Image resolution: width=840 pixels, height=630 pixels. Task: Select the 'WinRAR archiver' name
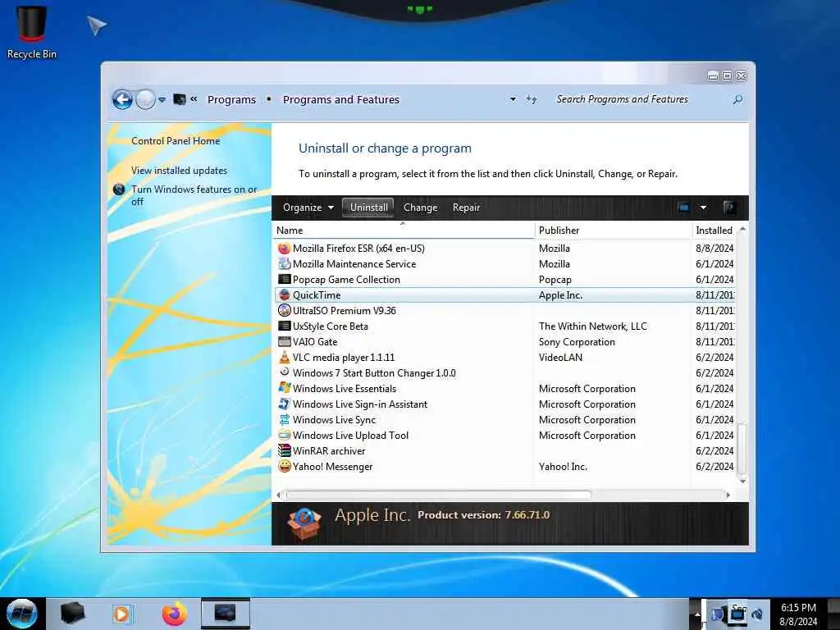(329, 451)
